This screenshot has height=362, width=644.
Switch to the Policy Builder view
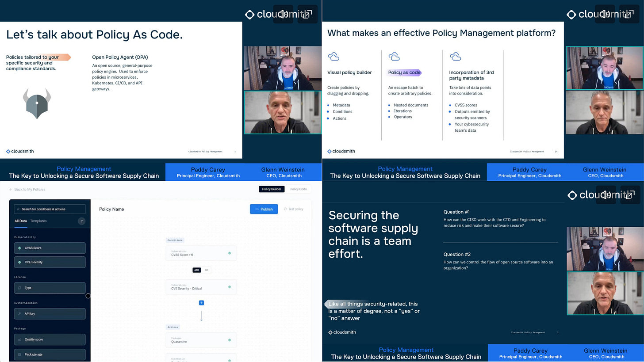pos(272,189)
